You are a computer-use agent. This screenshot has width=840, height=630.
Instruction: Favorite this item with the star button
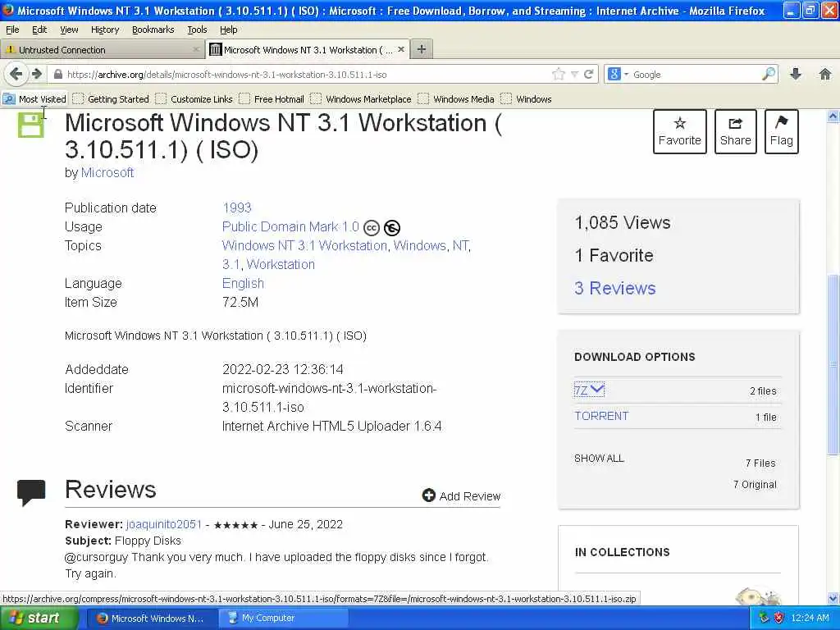tap(680, 132)
